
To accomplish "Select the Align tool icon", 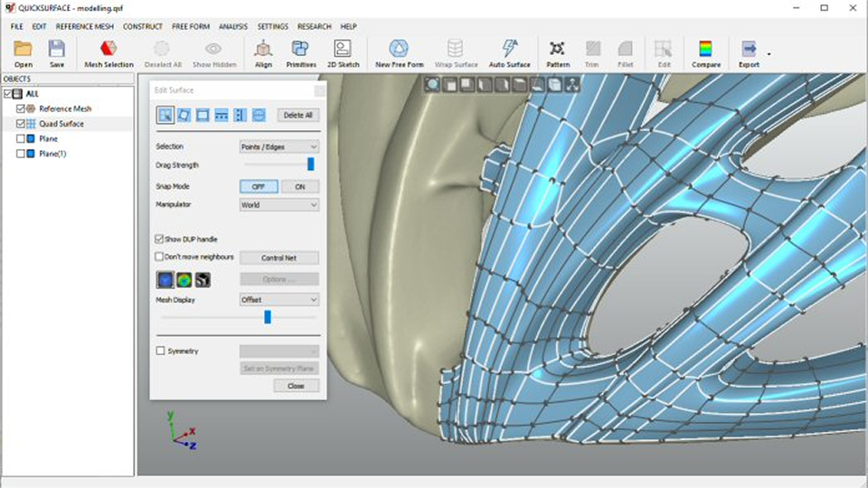I will click(263, 49).
